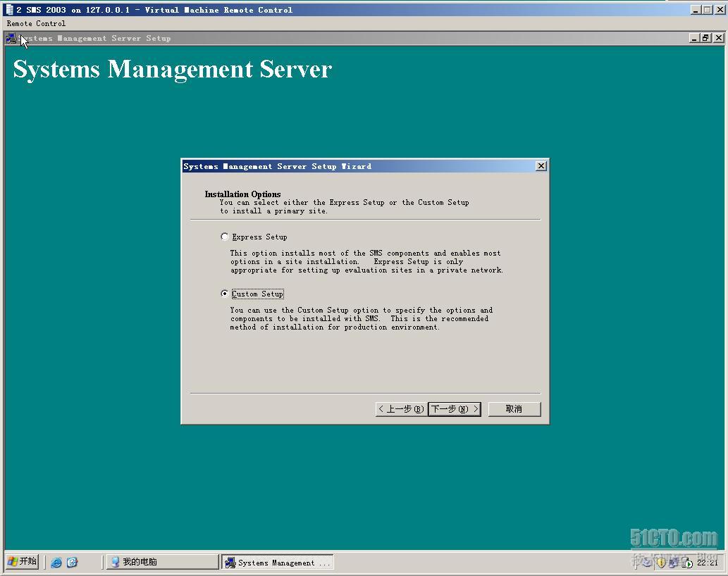Restore the Server Setup inner window
Image resolution: width=728 pixels, height=576 pixels.
pyautogui.click(x=705, y=38)
